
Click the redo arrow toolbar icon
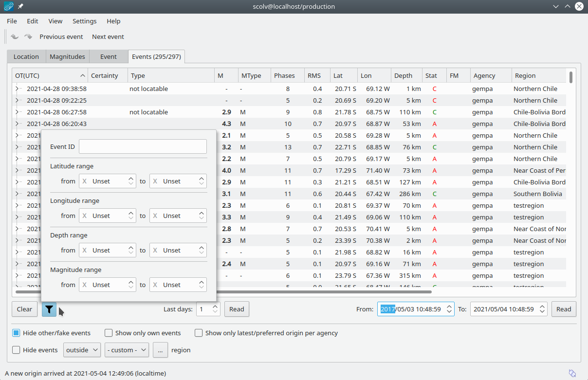[x=28, y=36]
